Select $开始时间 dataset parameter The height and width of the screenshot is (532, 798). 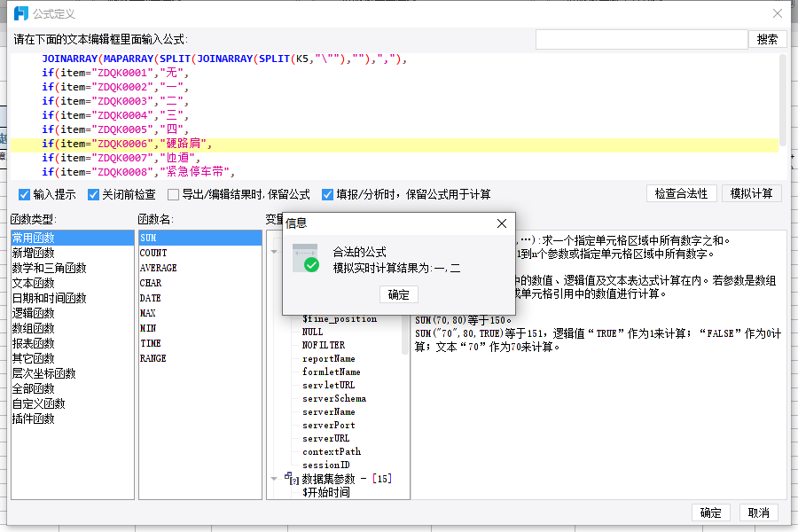coord(325,492)
